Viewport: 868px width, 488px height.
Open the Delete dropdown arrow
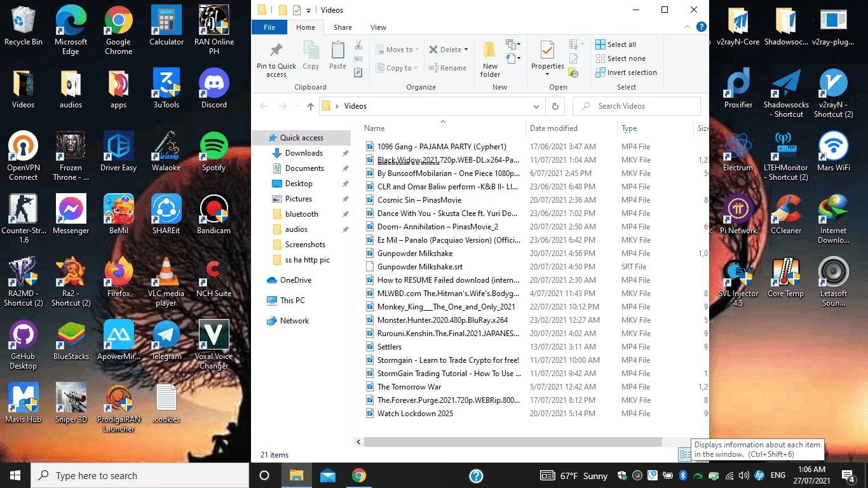click(x=466, y=50)
